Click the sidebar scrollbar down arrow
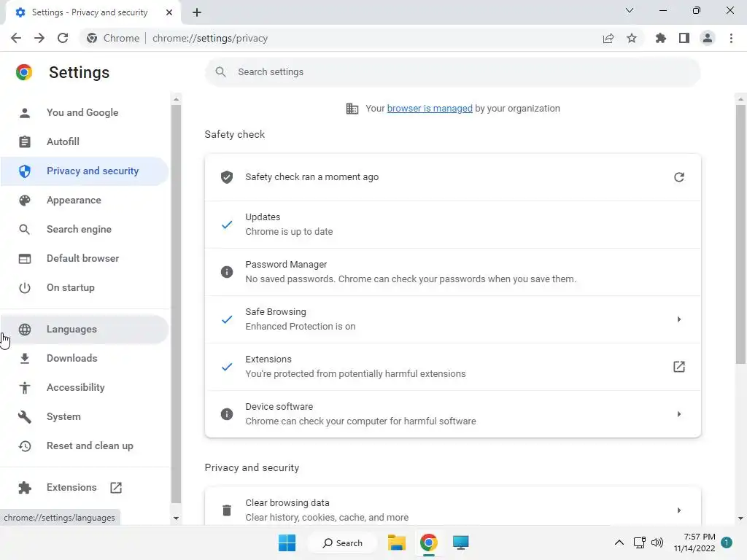747x560 pixels. (176, 518)
